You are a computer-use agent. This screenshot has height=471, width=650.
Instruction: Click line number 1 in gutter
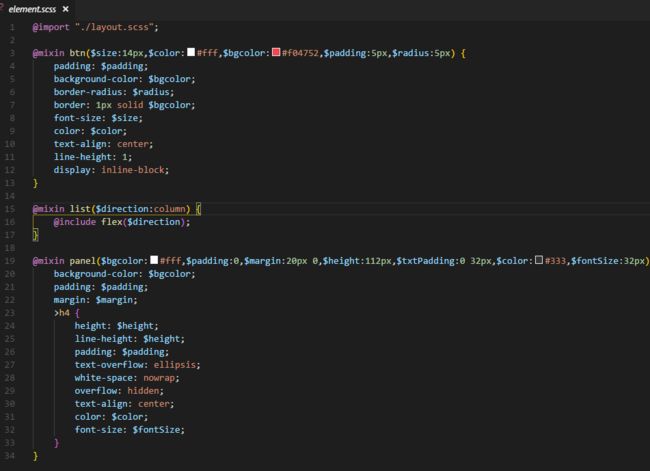12,27
